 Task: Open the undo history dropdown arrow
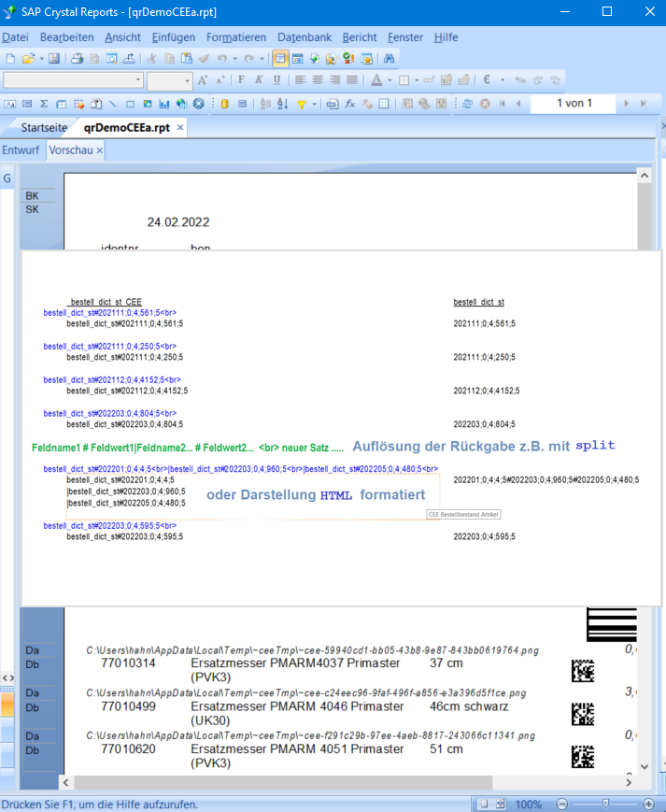[235, 59]
